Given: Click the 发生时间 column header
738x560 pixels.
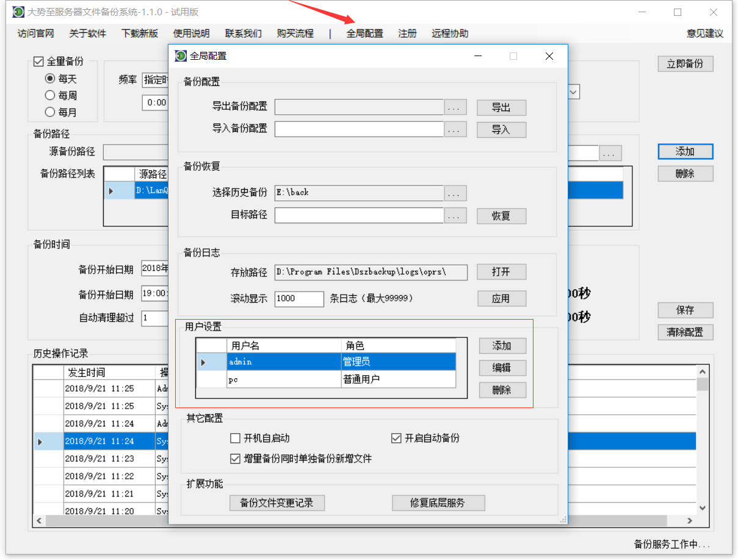Looking at the screenshot, I should 110,372.
